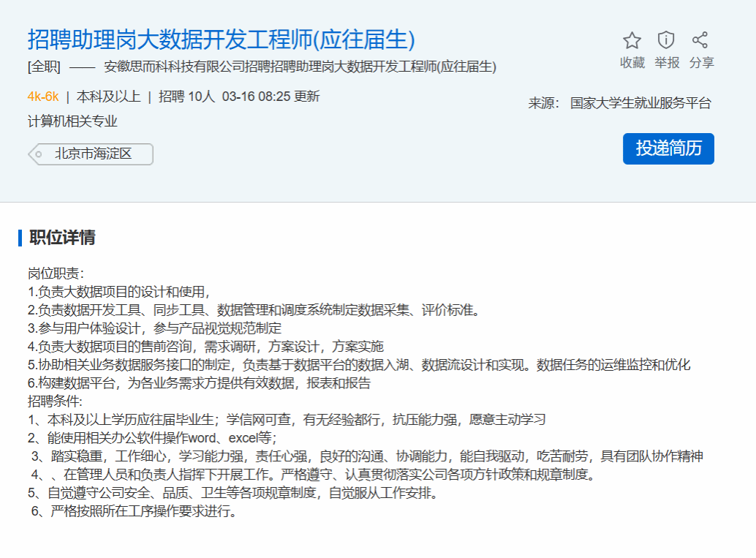Click the 举报 text label
The height and width of the screenshot is (558, 756).
click(x=666, y=63)
